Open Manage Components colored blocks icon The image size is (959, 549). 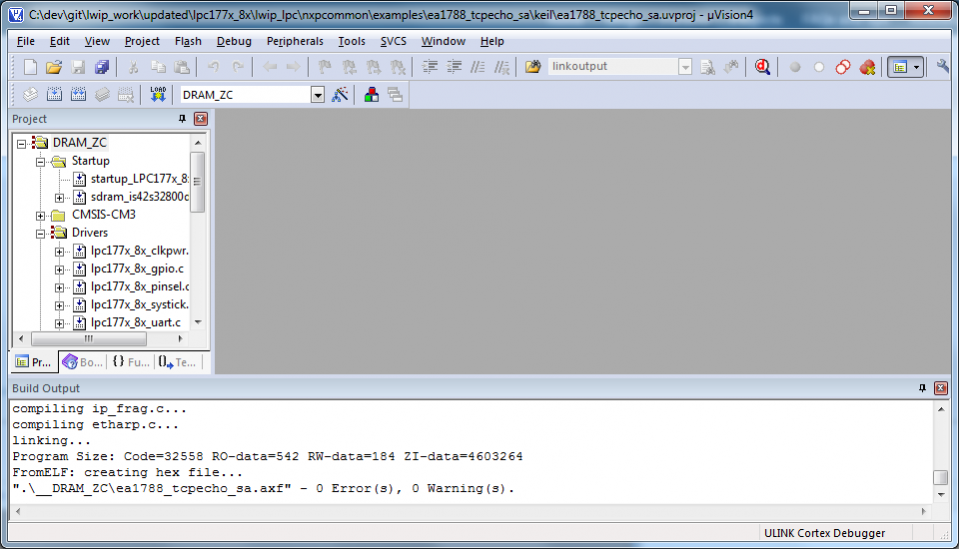point(371,95)
